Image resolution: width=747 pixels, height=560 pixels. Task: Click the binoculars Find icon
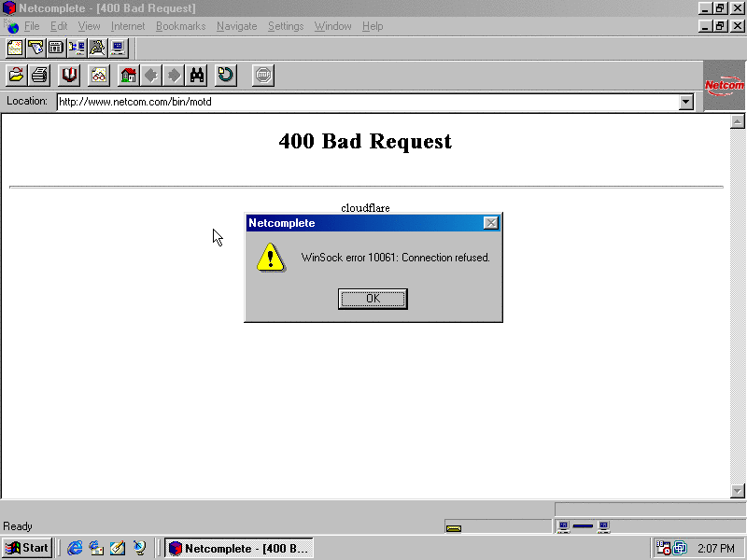click(197, 75)
